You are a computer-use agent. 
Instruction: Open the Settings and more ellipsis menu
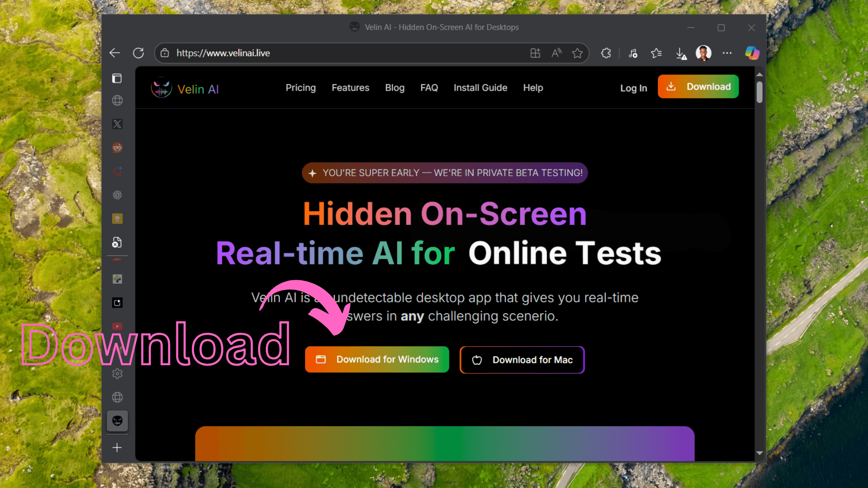coord(727,53)
